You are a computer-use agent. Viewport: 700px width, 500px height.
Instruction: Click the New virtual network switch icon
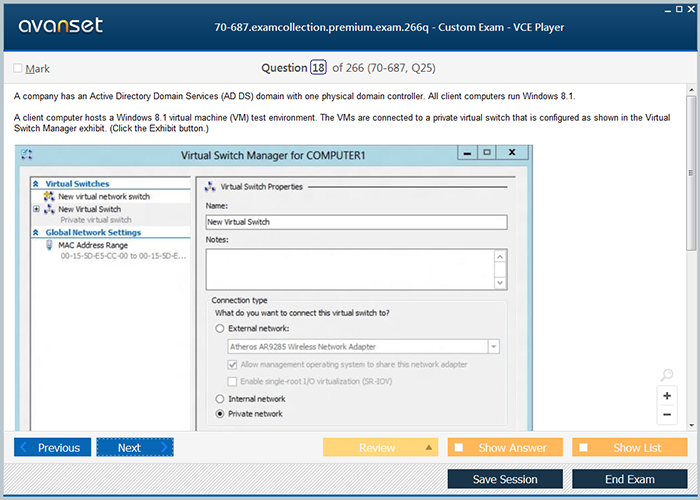[49, 196]
